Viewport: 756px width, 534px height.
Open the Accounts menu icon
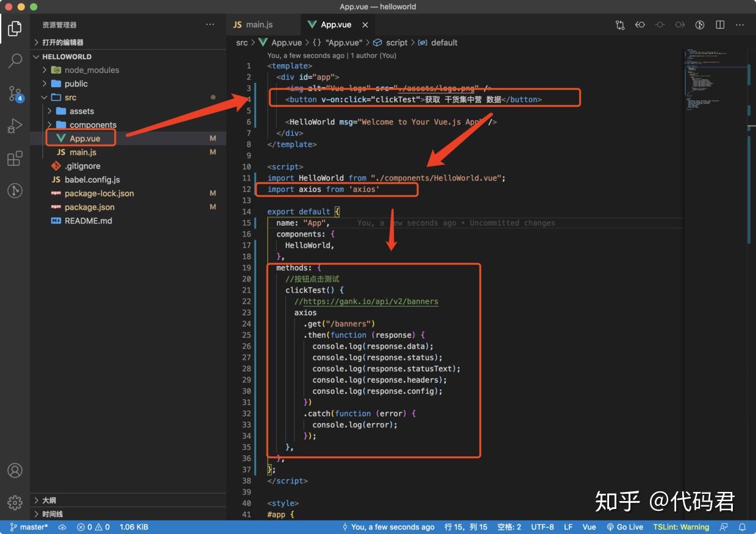tap(15, 470)
